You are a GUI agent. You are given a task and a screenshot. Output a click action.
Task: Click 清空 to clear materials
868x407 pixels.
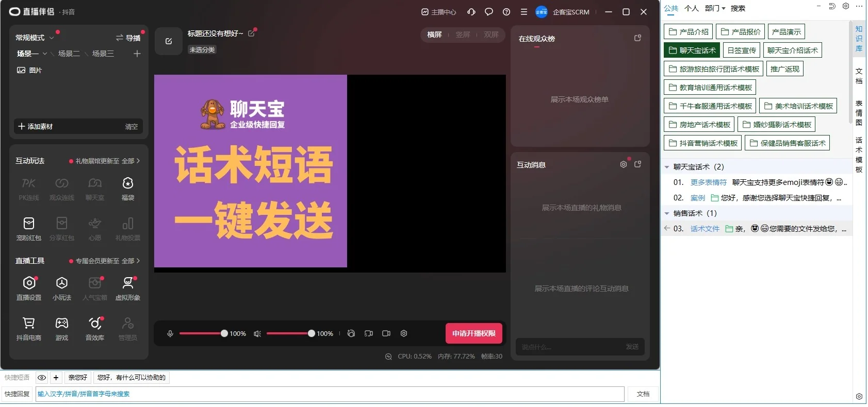click(x=132, y=126)
